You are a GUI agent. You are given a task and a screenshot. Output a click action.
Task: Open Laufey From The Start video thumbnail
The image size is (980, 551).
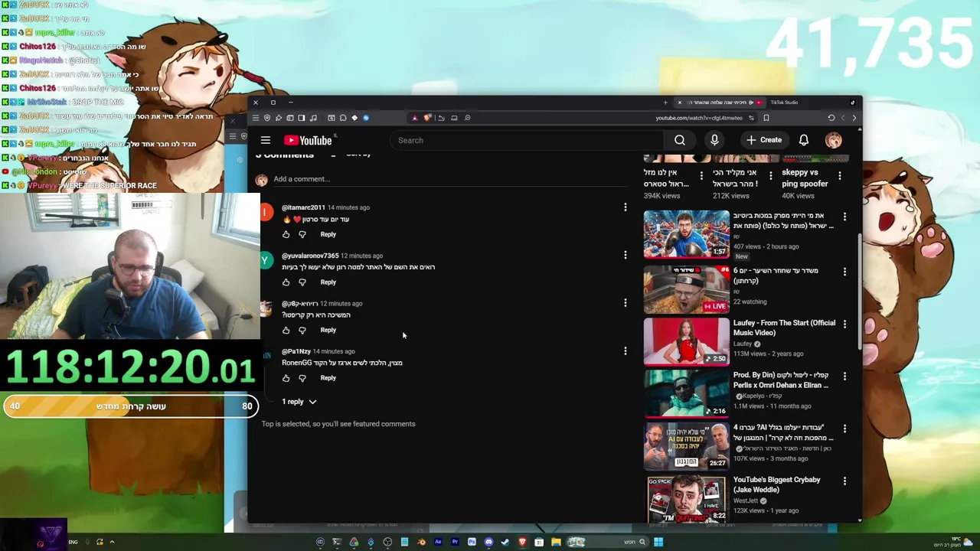coord(687,341)
